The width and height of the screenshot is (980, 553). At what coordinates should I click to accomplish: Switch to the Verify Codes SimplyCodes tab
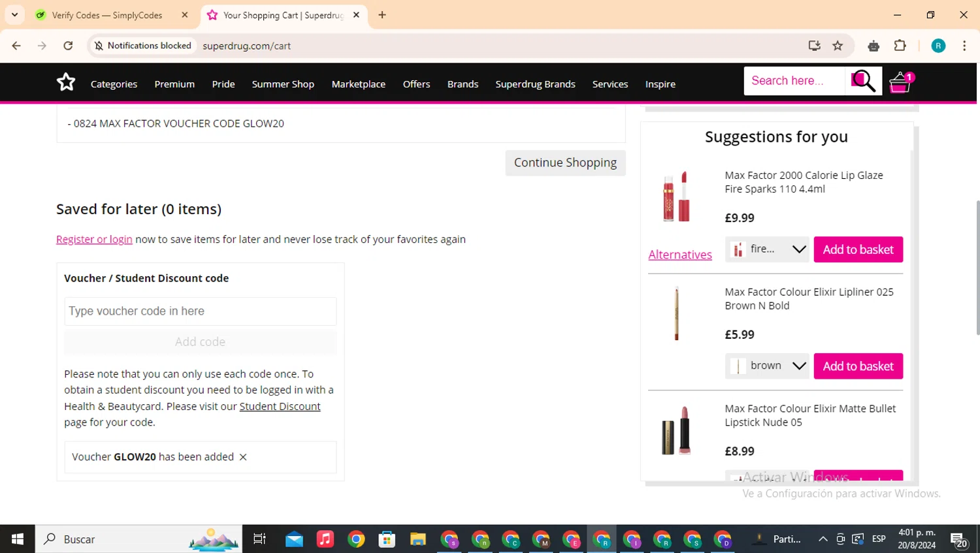[107, 15]
